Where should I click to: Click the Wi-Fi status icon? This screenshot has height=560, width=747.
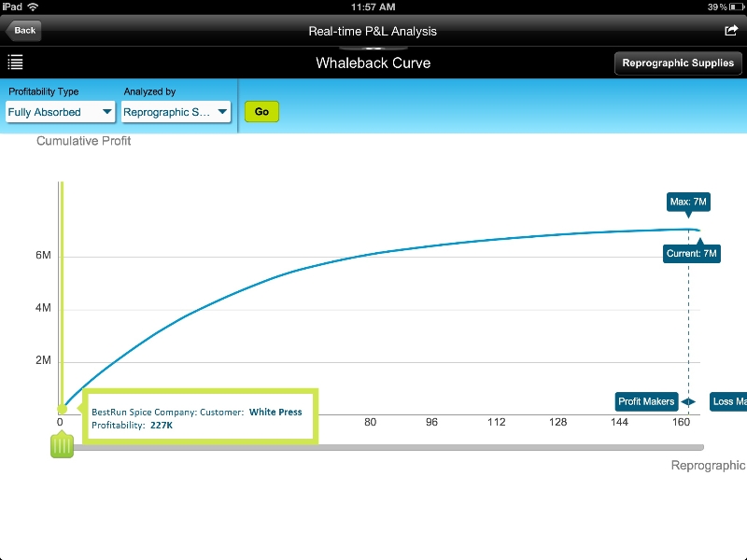[33, 7]
